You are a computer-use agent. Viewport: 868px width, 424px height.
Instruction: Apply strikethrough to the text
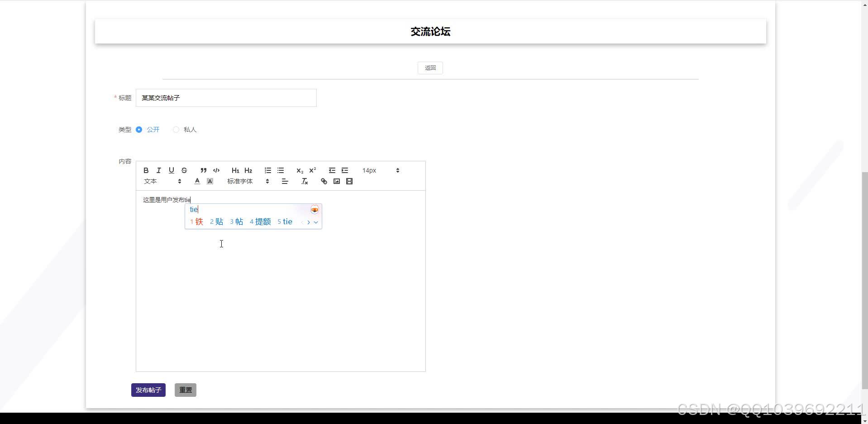point(184,170)
